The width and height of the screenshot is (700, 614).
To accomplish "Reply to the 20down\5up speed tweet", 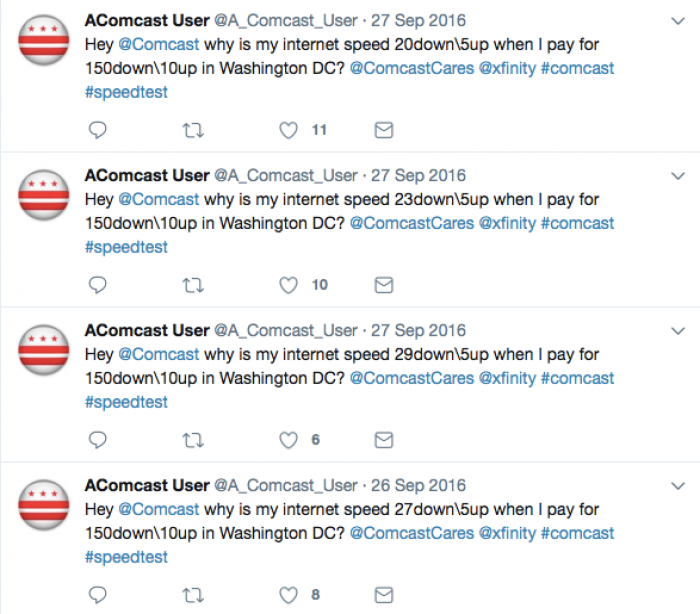I will coord(97,130).
